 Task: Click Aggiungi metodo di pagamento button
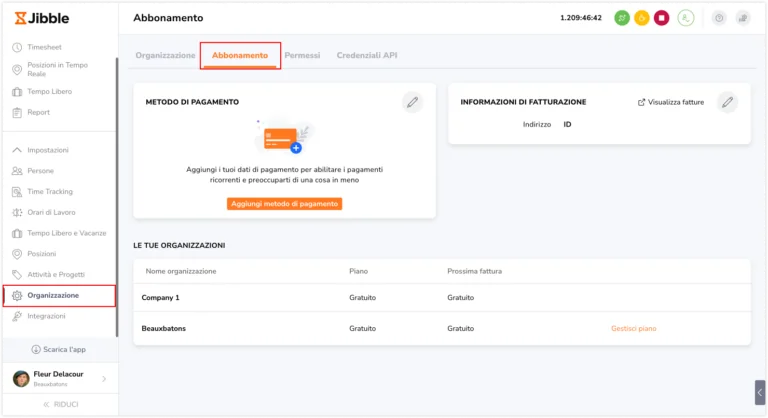tap(285, 204)
